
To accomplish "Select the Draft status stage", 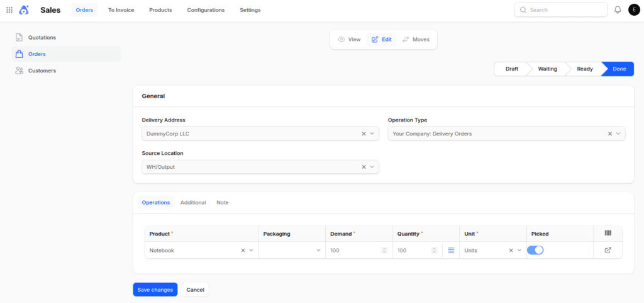I will point(512,69).
